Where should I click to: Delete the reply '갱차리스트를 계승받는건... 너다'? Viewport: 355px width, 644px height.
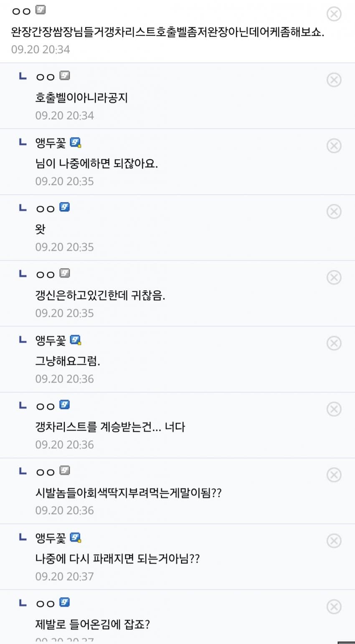coord(334,409)
